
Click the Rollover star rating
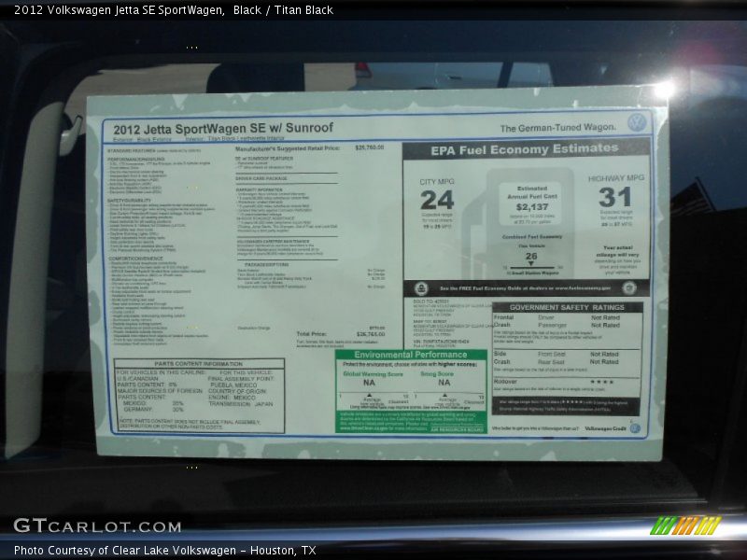pyautogui.click(x=602, y=382)
